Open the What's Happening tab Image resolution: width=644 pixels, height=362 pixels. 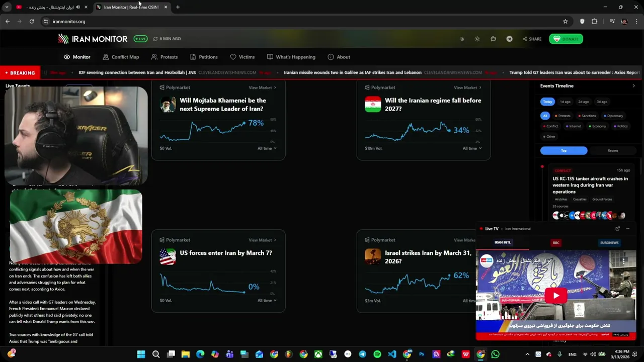click(x=291, y=57)
